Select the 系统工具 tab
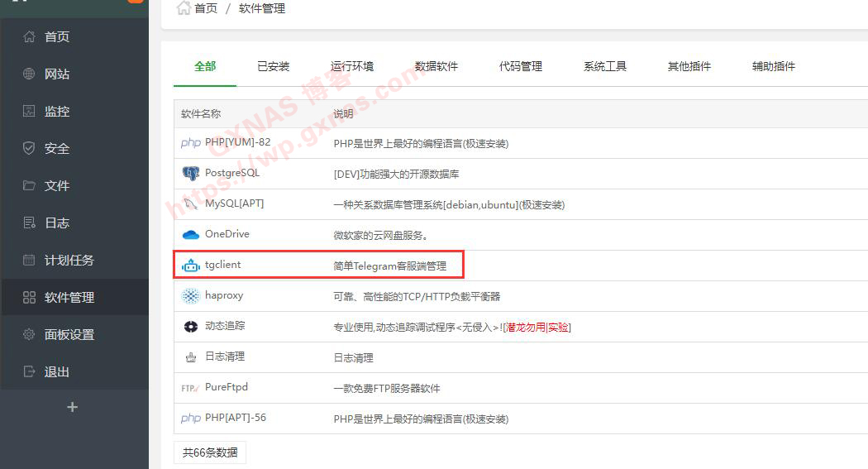 (x=605, y=66)
